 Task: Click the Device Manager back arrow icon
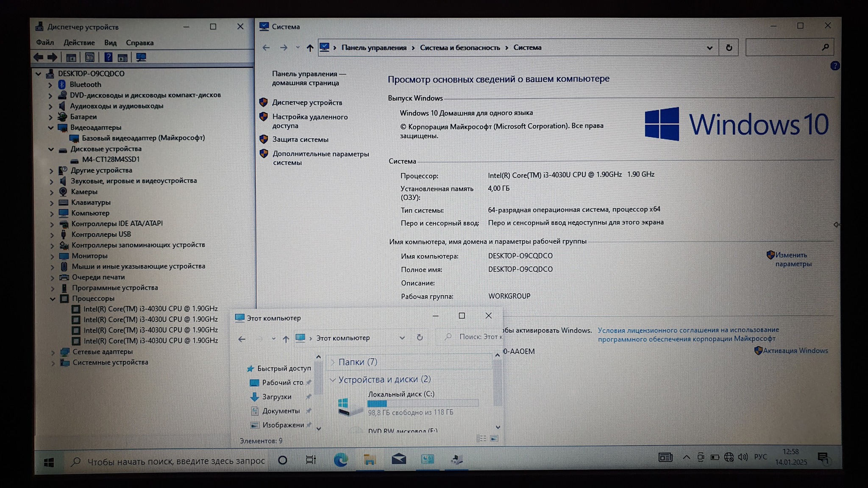pyautogui.click(x=39, y=57)
